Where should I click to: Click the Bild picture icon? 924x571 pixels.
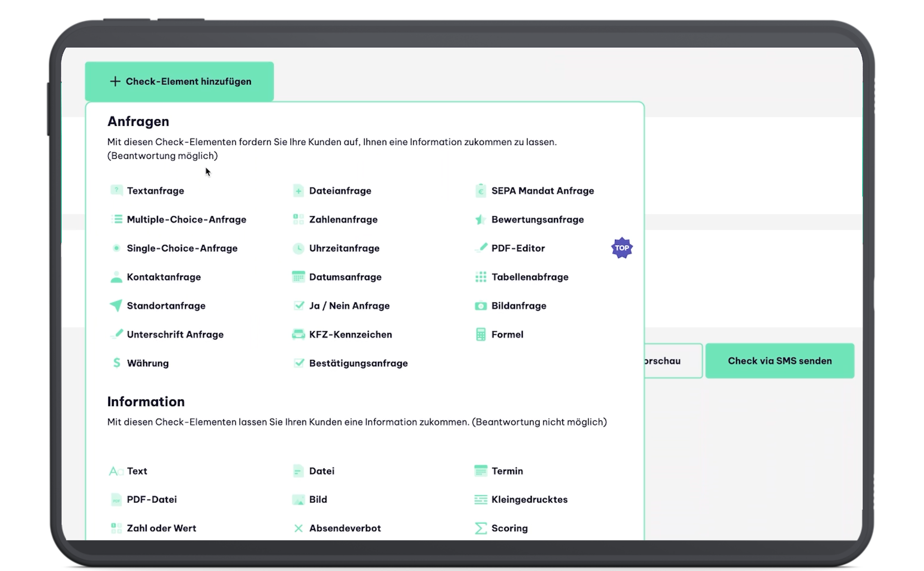(x=298, y=500)
